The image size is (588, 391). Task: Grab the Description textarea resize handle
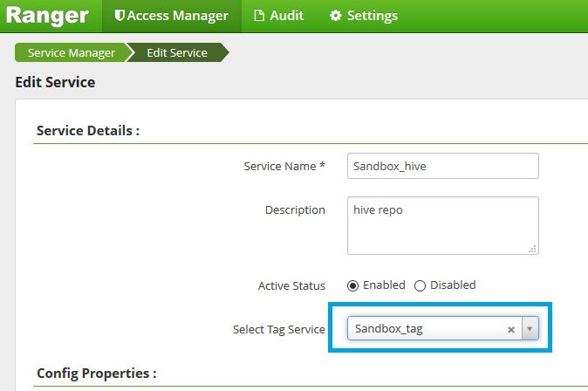coord(532,249)
